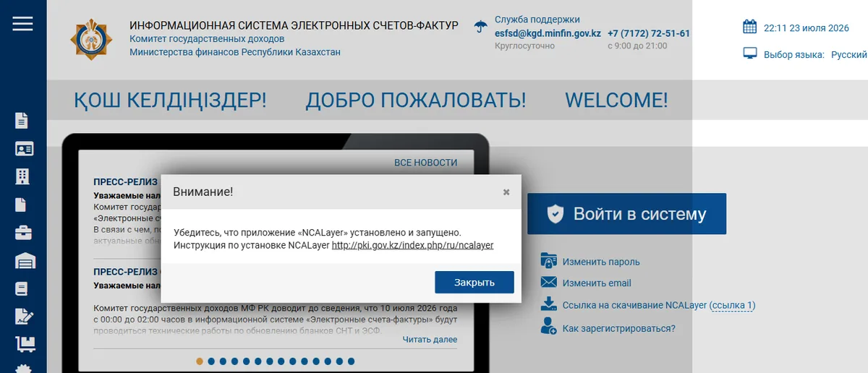Select the warehouse garage sidebar icon
Image resolution: width=868 pixels, height=373 pixels.
25,260
